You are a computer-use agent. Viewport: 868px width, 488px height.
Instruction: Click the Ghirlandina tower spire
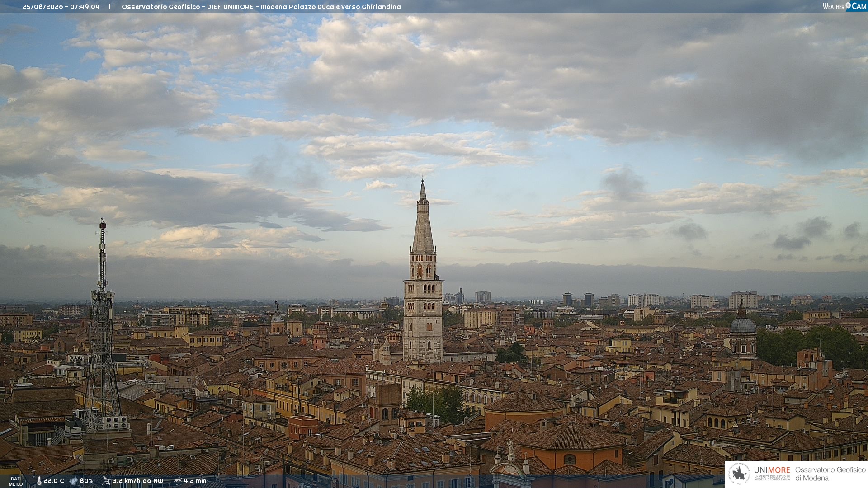pos(423,216)
